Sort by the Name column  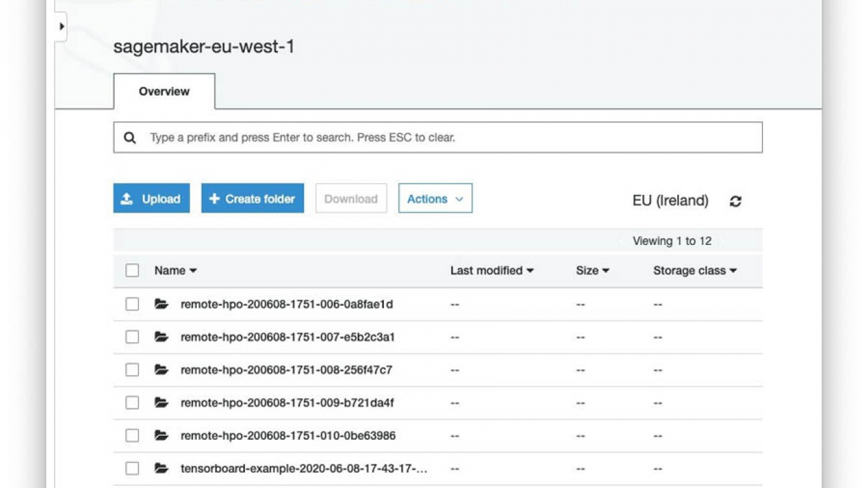point(176,270)
